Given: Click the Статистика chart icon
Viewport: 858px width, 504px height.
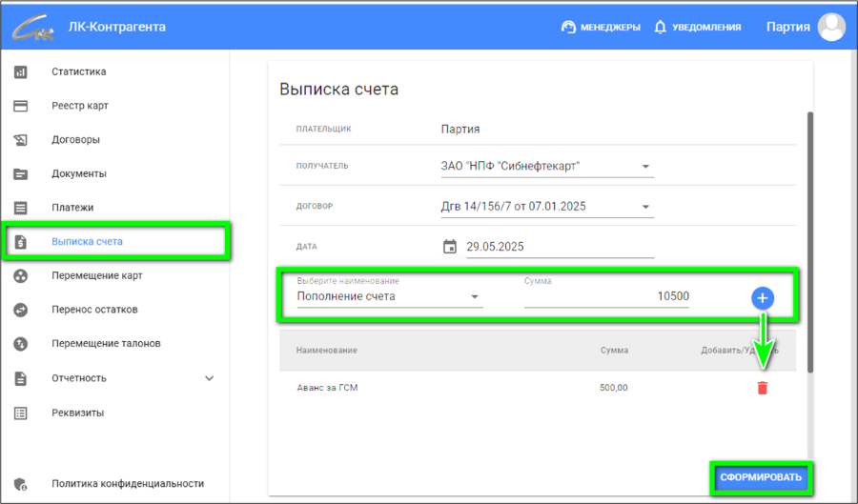Looking at the screenshot, I should click(20, 71).
